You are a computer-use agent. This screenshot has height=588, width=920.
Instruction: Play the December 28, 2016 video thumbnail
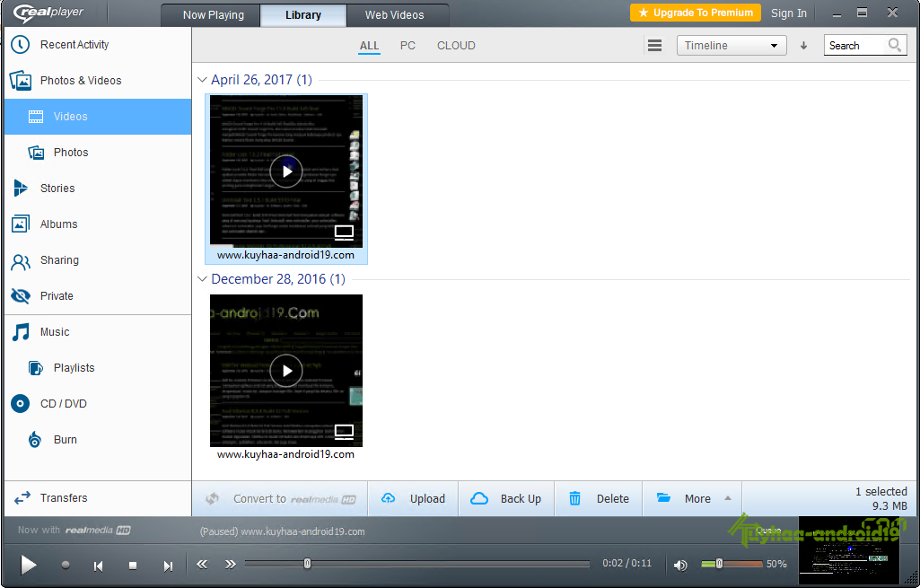(286, 371)
